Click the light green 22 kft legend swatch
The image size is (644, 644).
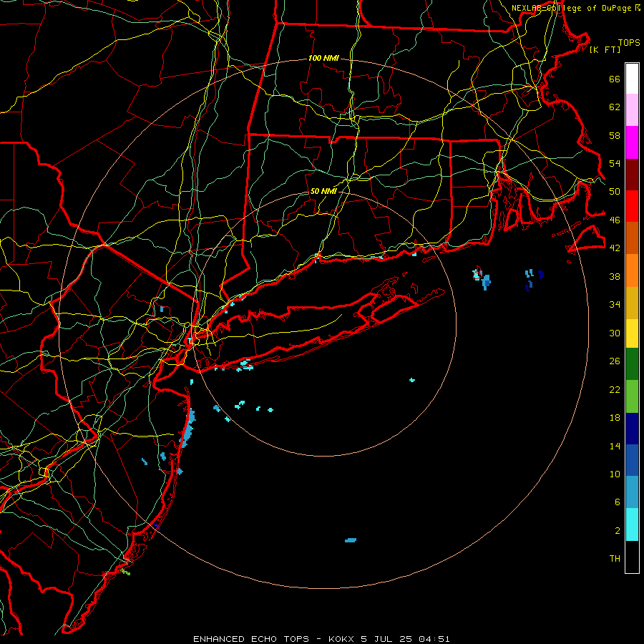632,396
